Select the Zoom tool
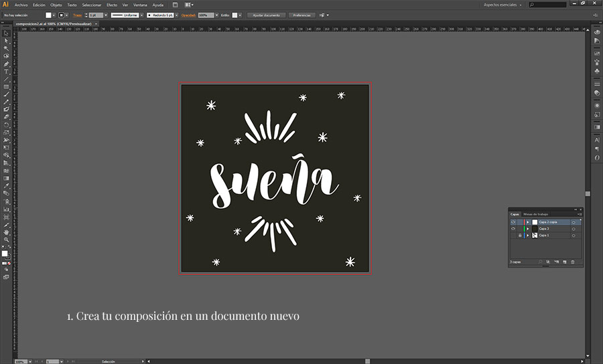 (6, 240)
